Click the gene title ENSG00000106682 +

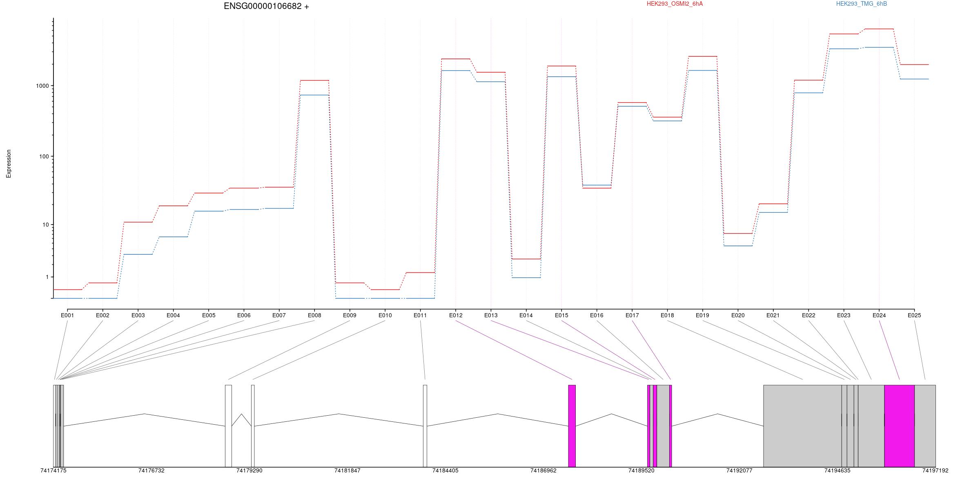pyautogui.click(x=266, y=6)
